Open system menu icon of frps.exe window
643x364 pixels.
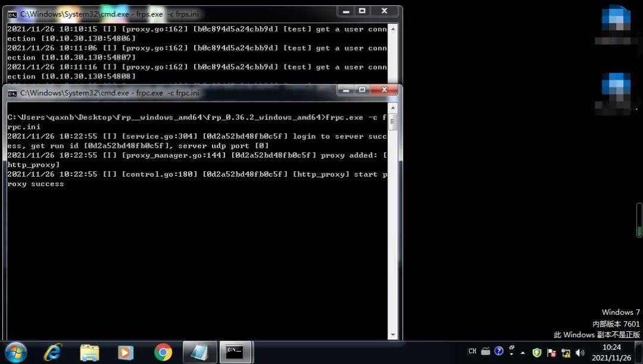point(13,14)
